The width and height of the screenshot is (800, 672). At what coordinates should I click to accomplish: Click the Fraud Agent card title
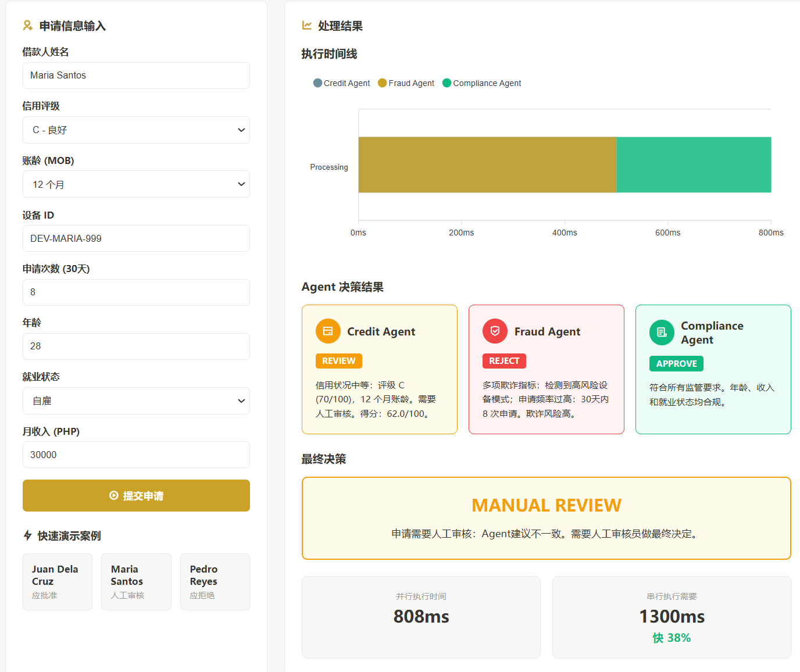coord(547,331)
